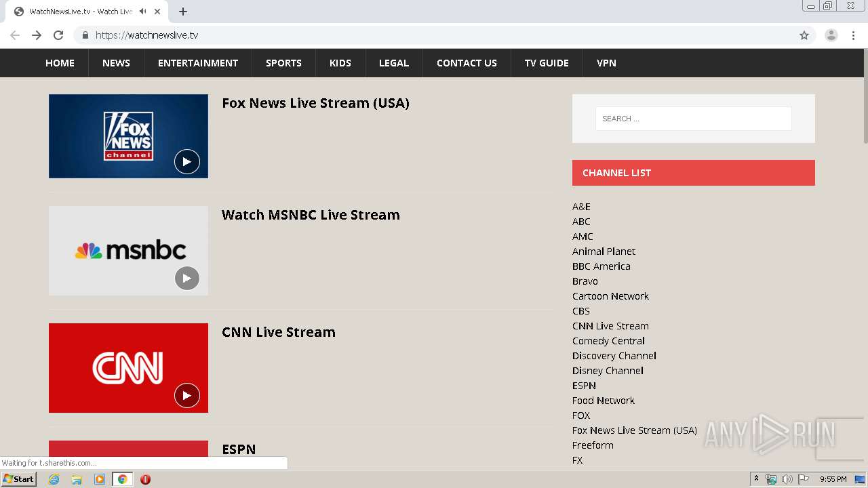Open A&E in channel list
This screenshot has width=868, height=488.
[x=581, y=207]
